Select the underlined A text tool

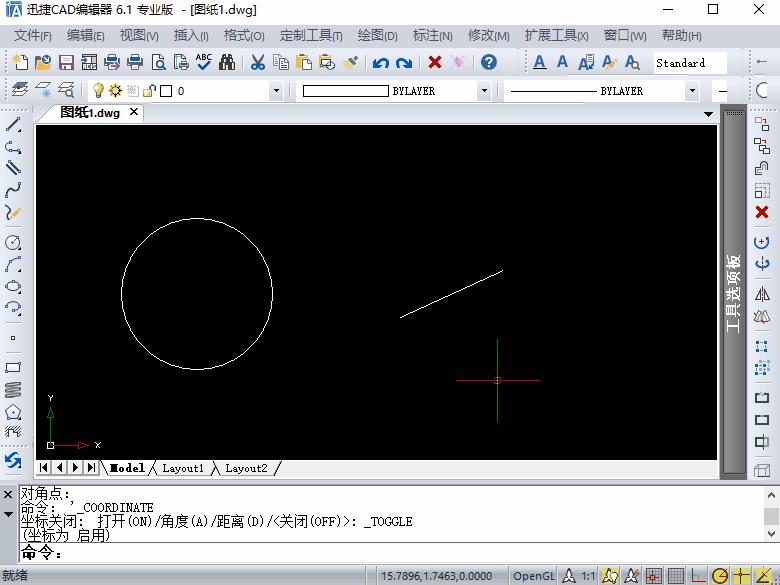coord(539,62)
